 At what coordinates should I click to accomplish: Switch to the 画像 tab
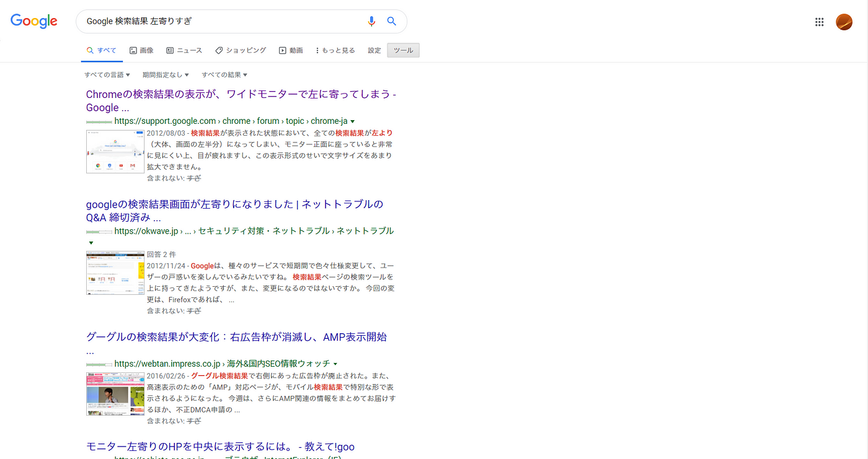click(141, 50)
